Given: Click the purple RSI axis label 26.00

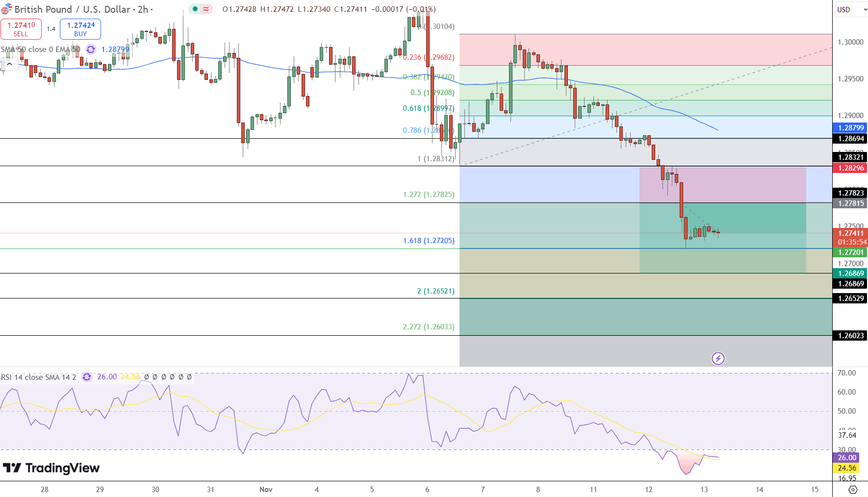Looking at the screenshot, I should pos(846,458).
